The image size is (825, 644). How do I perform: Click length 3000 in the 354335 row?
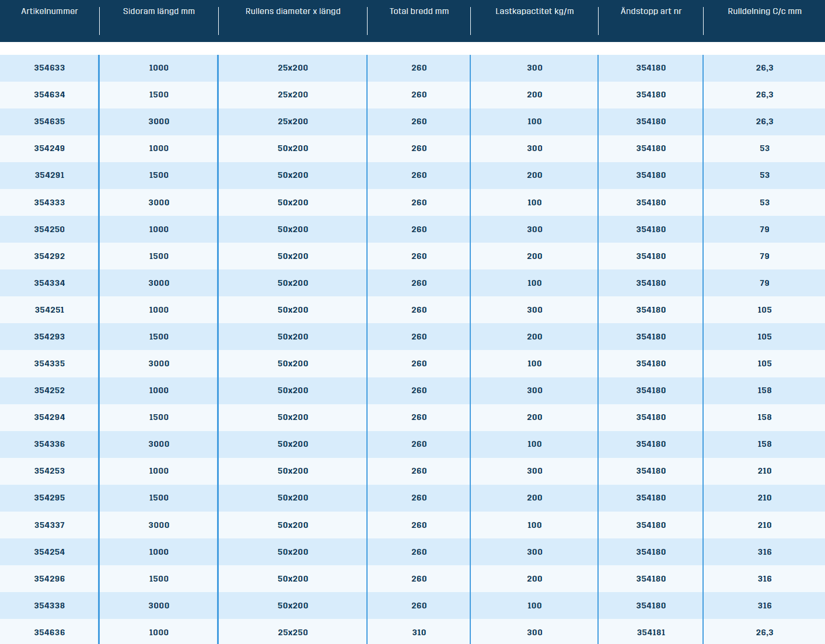(159, 363)
